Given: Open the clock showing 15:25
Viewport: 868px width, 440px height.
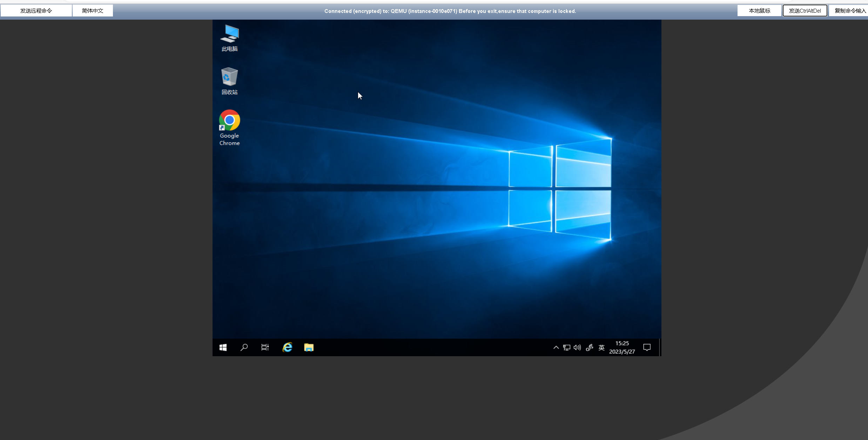Looking at the screenshot, I should point(622,347).
